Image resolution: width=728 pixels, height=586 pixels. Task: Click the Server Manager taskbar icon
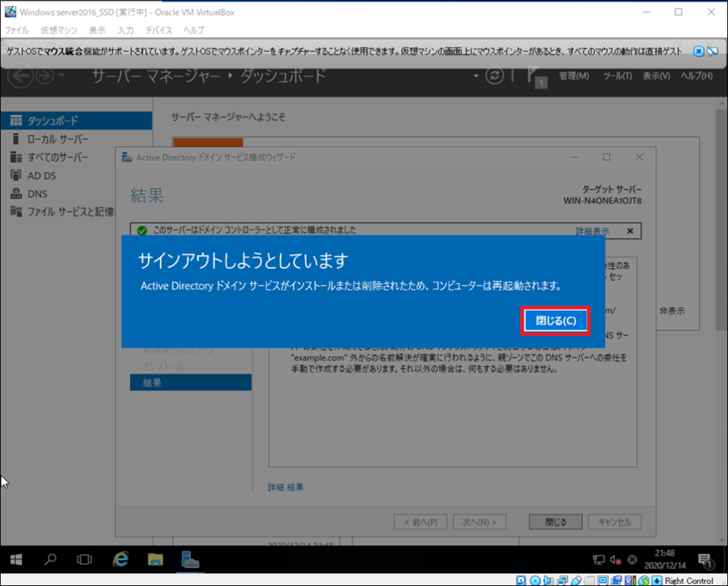click(x=190, y=560)
